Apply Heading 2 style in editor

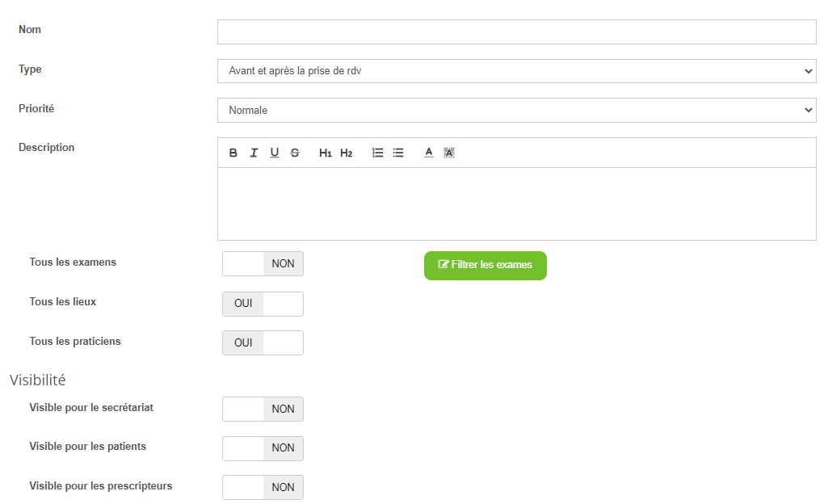tap(346, 153)
